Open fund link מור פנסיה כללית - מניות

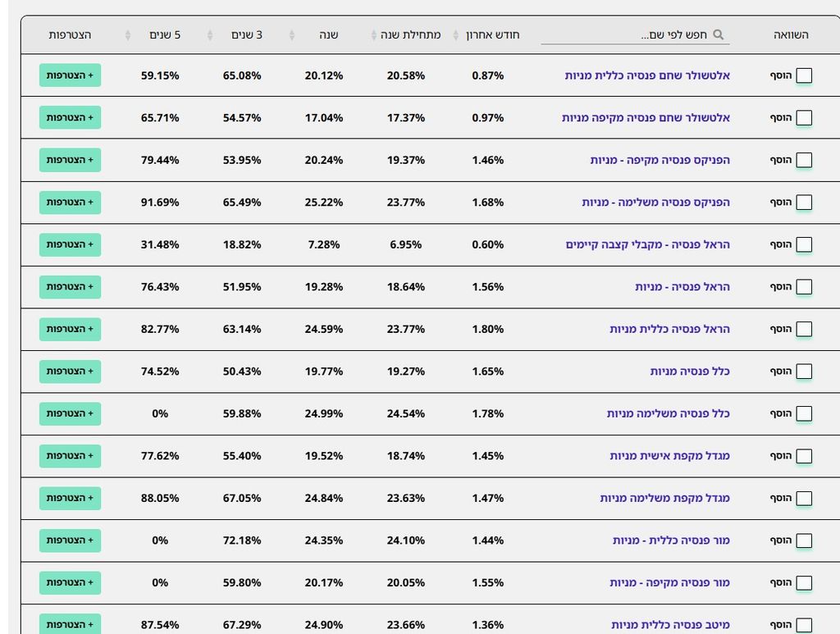[671, 540]
